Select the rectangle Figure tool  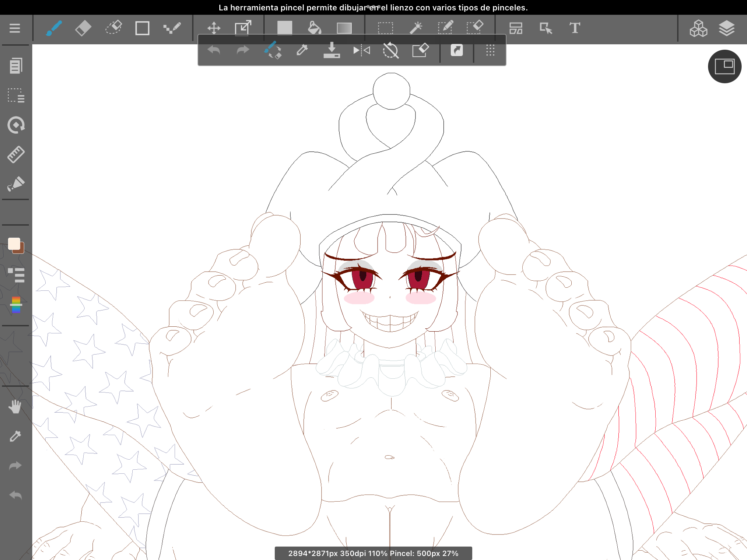click(x=142, y=28)
